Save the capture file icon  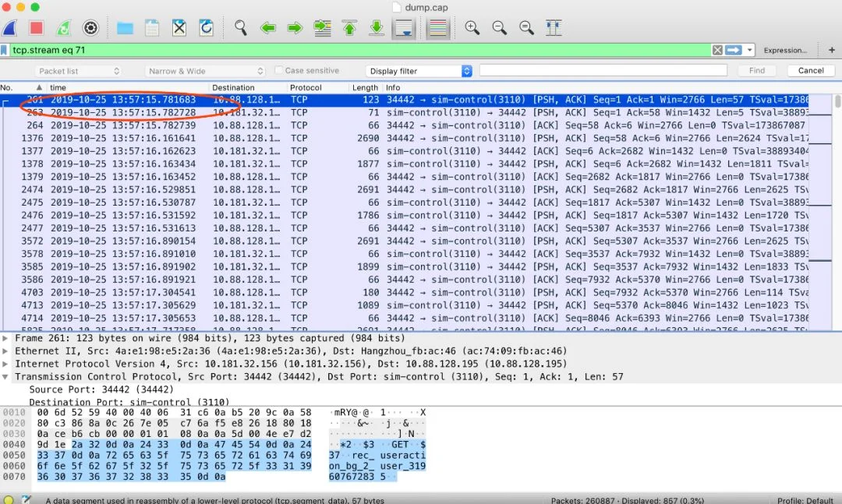pyautogui.click(x=152, y=28)
